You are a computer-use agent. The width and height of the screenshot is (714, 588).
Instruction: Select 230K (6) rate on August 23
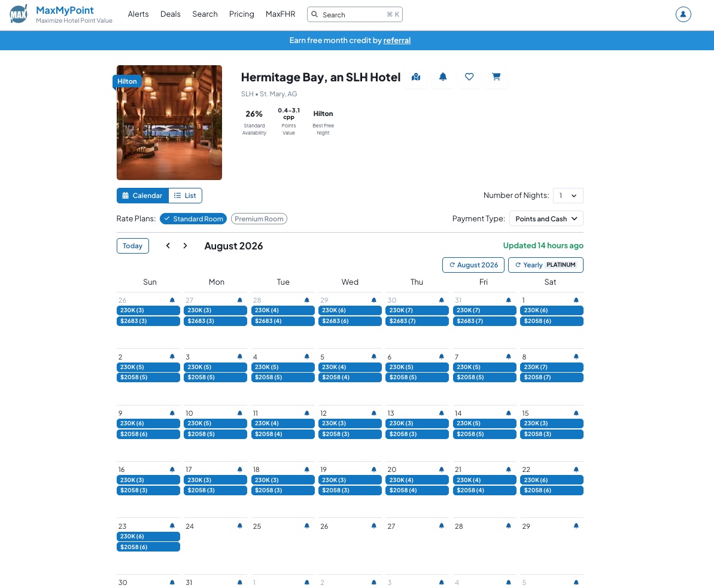tap(148, 536)
